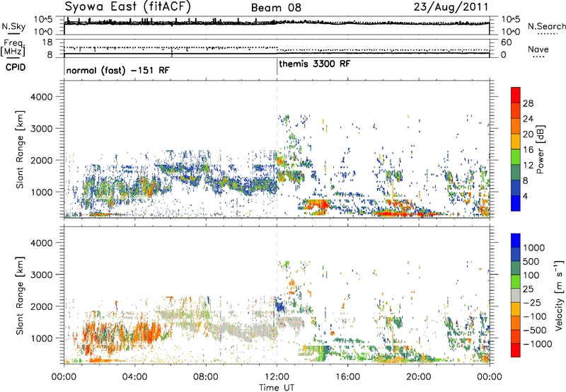Click the date '23/Aug/2011'
Screen dimensions: 566x392
(451, 6)
